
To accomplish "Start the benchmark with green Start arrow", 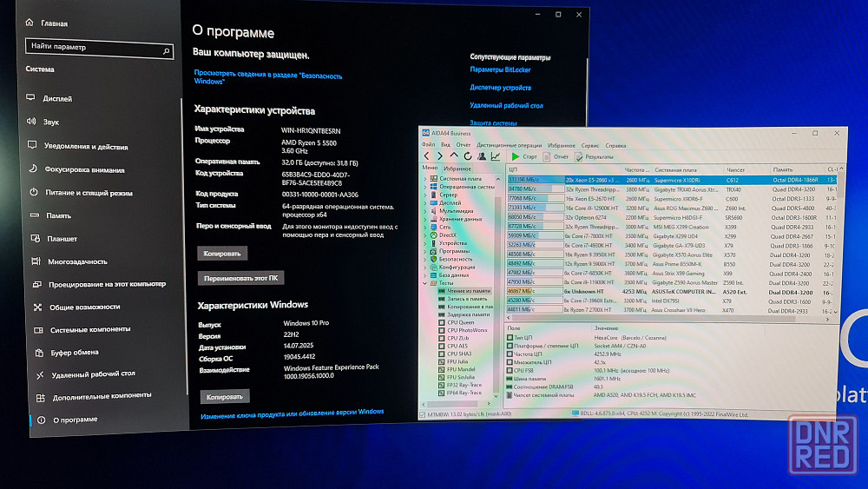I will [523, 156].
